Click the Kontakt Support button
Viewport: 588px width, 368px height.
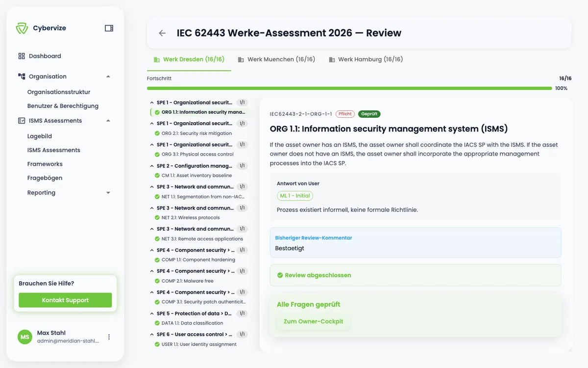(65, 300)
